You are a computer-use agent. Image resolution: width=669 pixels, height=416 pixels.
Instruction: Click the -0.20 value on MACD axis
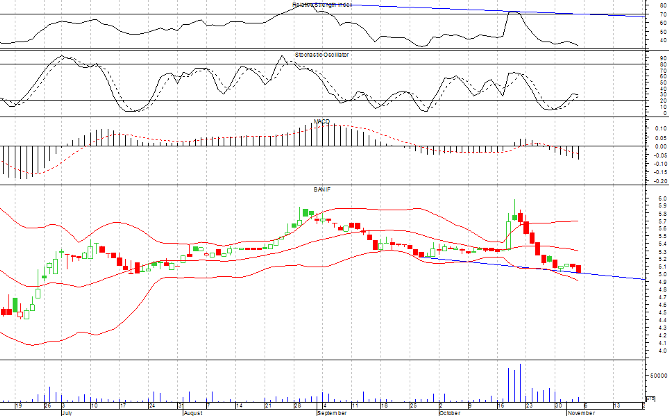pos(661,181)
